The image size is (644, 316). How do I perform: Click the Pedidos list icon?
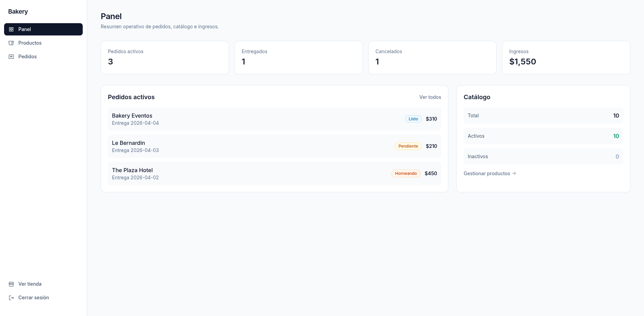[x=11, y=57]
